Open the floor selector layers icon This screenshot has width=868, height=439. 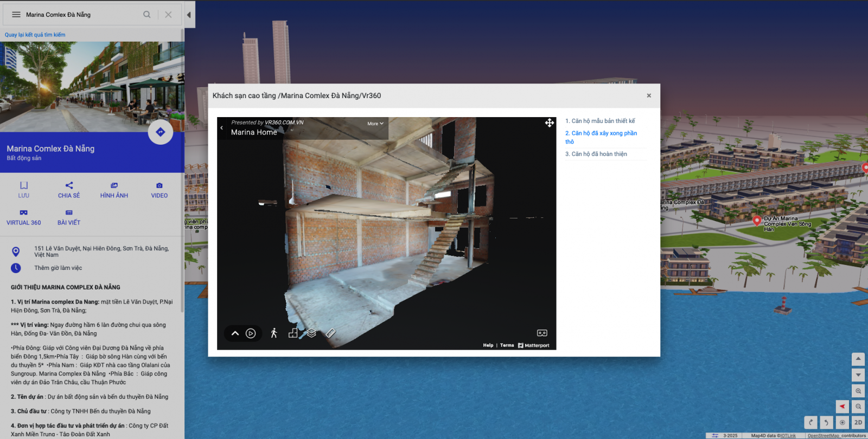[311, 333]
